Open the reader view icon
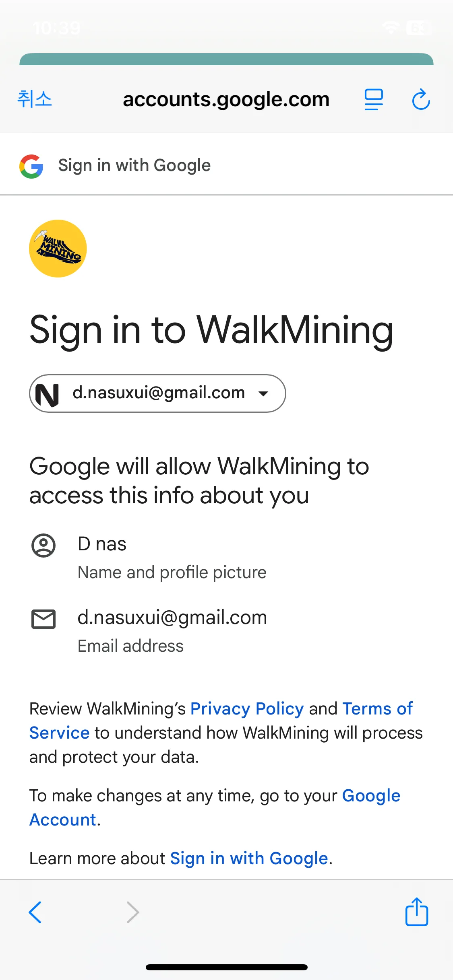Screen dimensions: 453x980 pos(374,99)
